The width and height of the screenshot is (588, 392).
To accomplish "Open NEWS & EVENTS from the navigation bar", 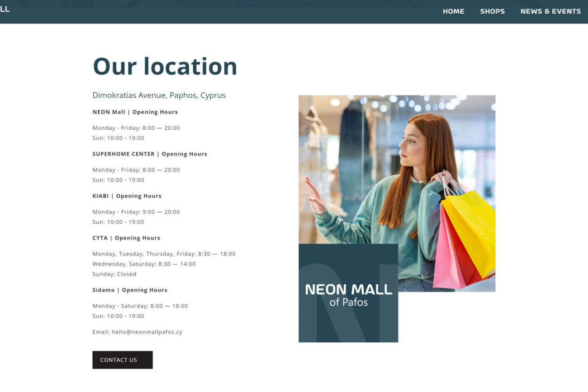I will [550, 11].
